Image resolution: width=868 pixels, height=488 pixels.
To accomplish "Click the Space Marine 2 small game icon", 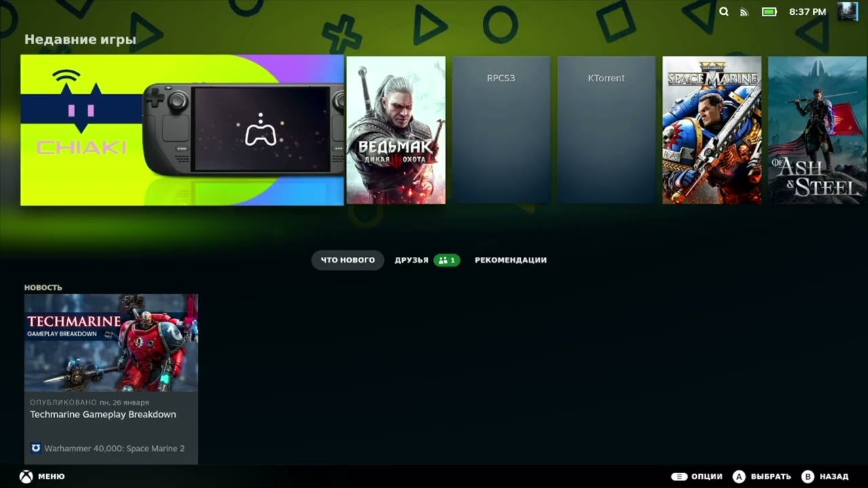I will (36, 448).
